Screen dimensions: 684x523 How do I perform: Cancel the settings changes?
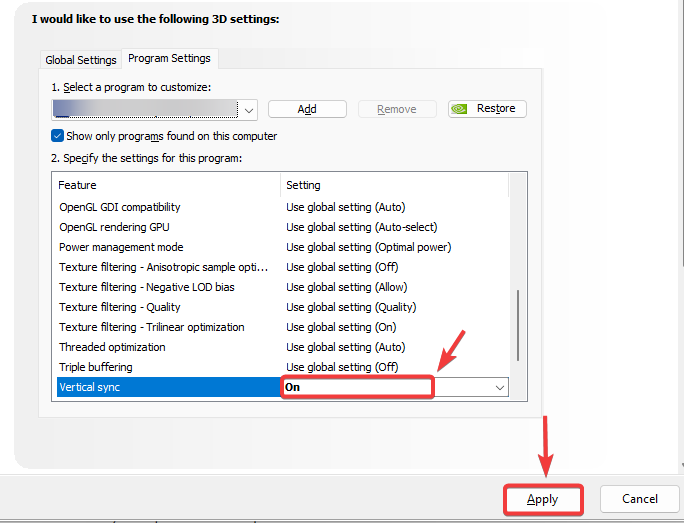coord(639,498)
